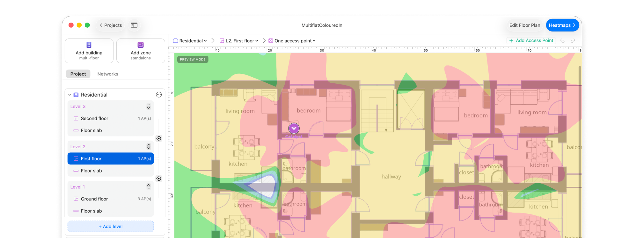Switch to the Networks tab
The image size is (644, 238).
108,74
